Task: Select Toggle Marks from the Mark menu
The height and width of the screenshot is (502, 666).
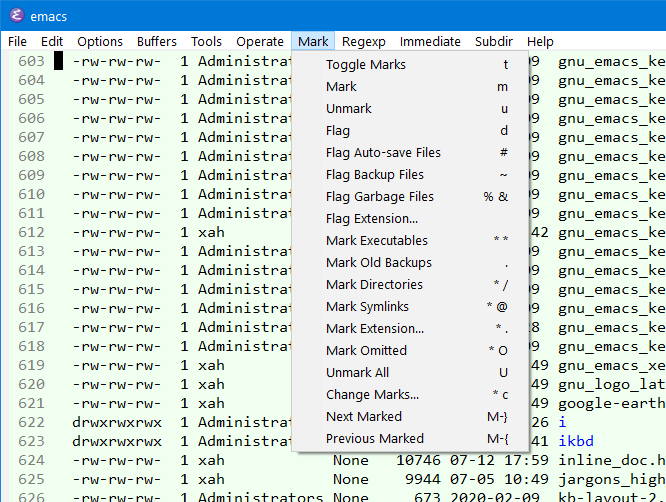Action: (x=365, y=65)
